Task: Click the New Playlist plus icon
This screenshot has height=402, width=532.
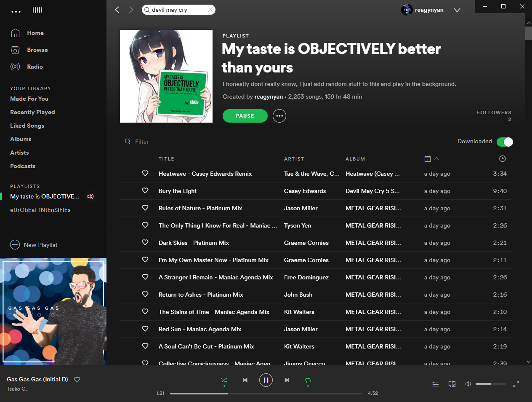Action: (15, 245)
